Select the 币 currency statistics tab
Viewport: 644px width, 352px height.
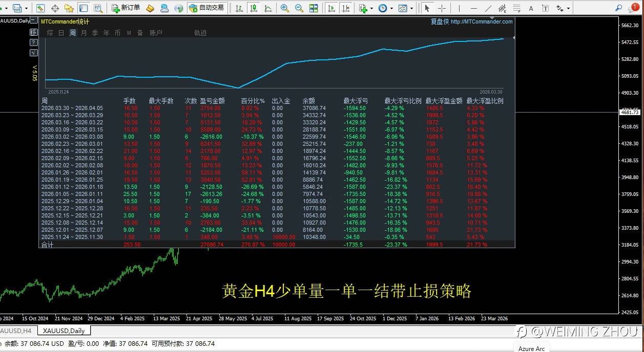[x=117, y=33]
